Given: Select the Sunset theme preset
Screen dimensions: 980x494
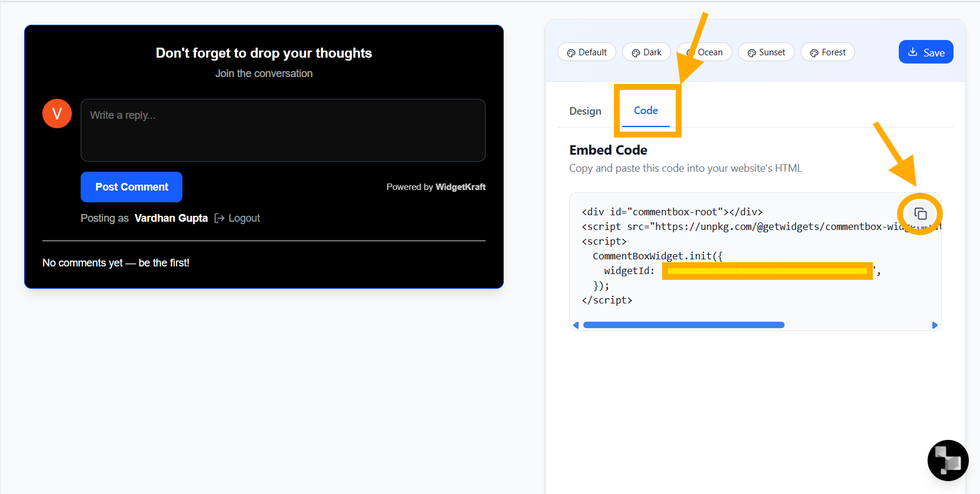Looking at the screenshot, I should [766, 52].
